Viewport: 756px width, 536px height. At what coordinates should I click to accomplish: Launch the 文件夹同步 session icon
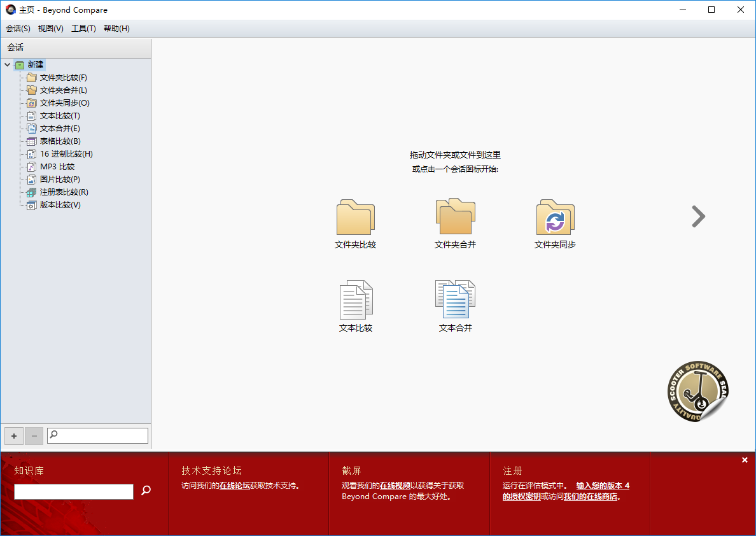[x=555, y=218]
